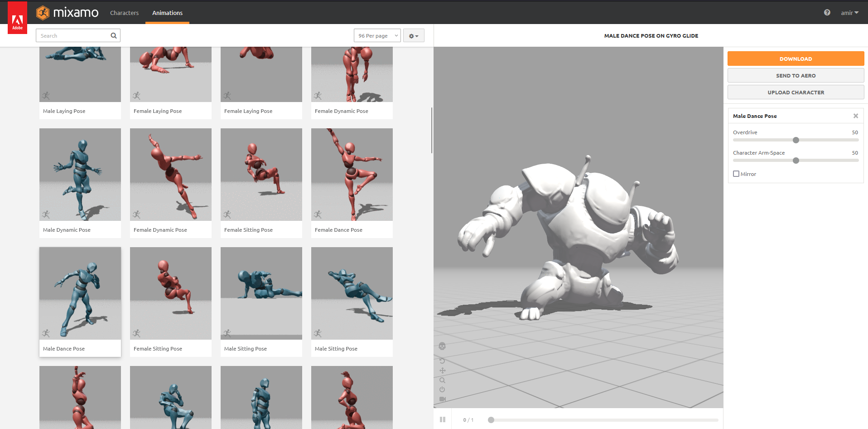Screen dimensions: 868x429
Task: Click the UPLOAD CHARACTER button
Action: (796, 92)
